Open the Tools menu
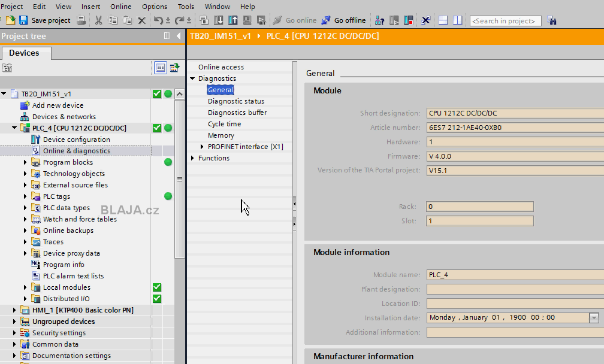Viewport: 604px width, 364px height. [x=186, y=7]
